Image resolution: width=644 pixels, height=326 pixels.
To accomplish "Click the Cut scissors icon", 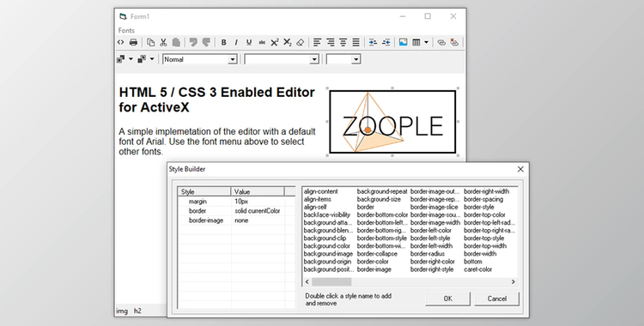I will tap(163, 42).
